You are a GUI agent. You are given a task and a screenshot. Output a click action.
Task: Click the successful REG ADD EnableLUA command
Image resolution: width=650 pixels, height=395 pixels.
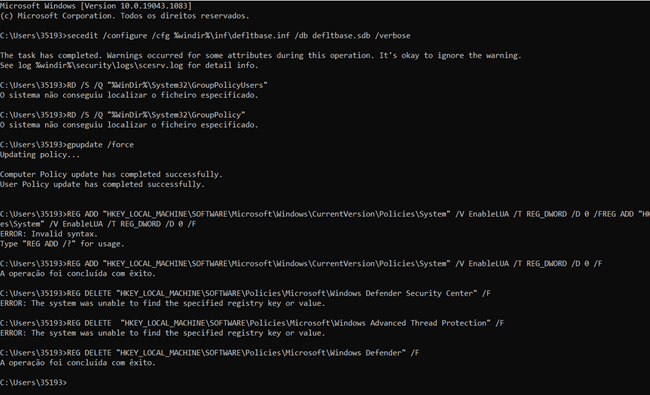301,264
